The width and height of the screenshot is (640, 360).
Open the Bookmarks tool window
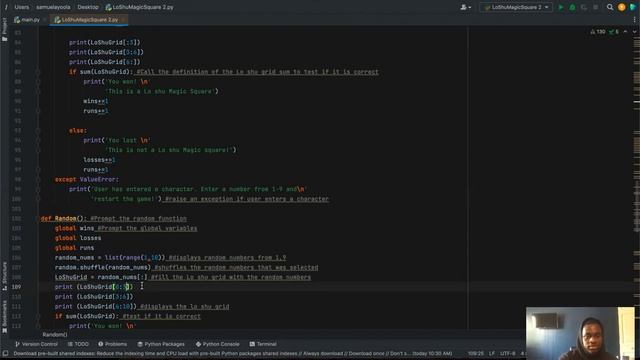pos(4,316)
